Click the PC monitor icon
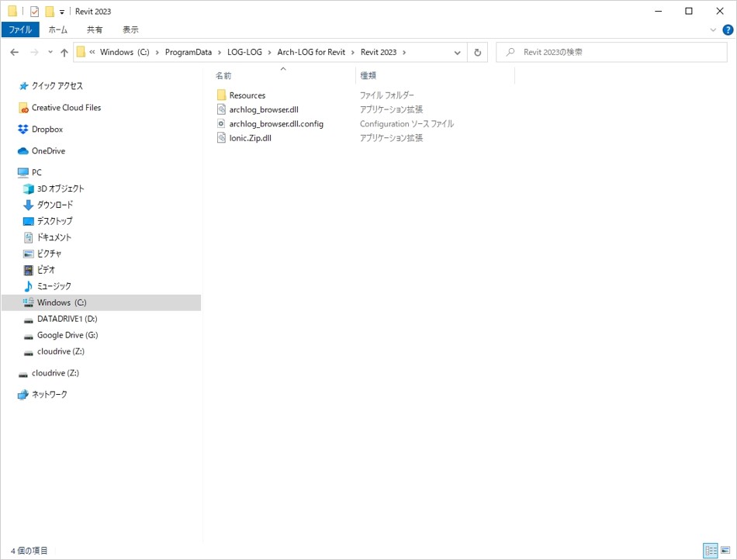This screenshot has height=560, width=737. click(23, 172)
